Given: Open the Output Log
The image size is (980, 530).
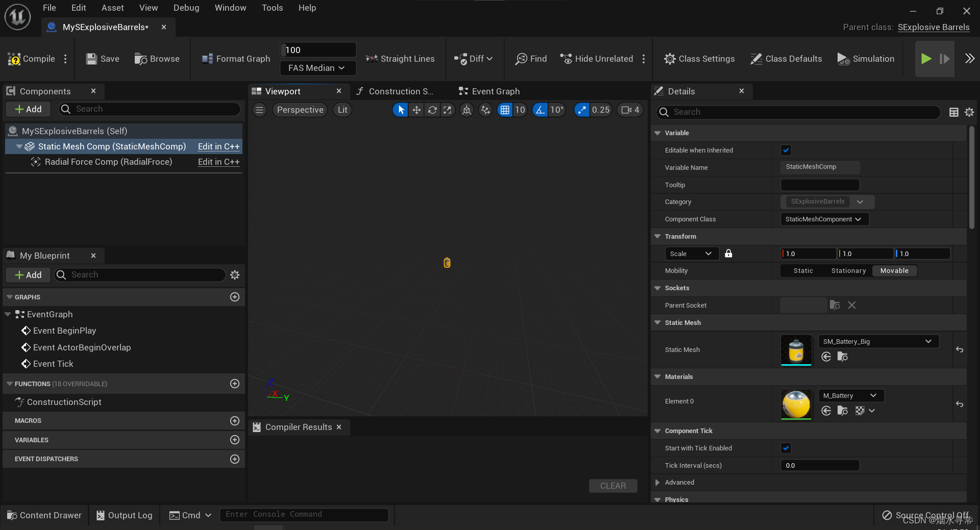Looking at the screenshot, I should point(124,515).
